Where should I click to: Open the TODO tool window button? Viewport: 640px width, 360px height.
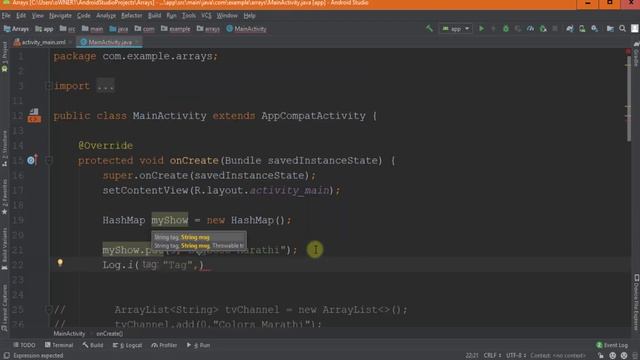[25, 345]
